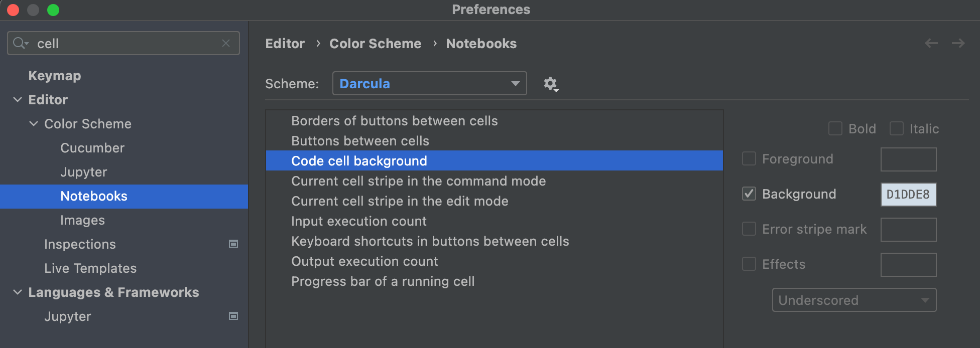Collapse the Editor tree node
The image size is (980, 348).
(x=18, y=100)
